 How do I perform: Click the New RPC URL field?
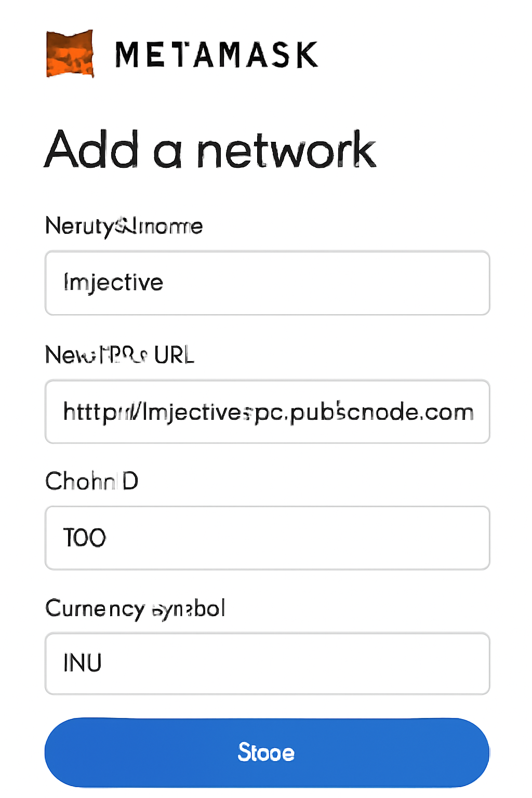[x=267, y=411]
